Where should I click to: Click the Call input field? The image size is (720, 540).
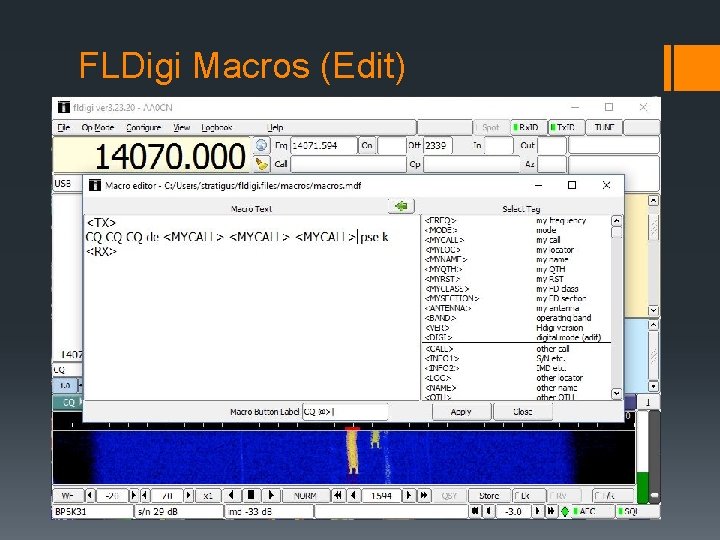click(x=348, y=164)
